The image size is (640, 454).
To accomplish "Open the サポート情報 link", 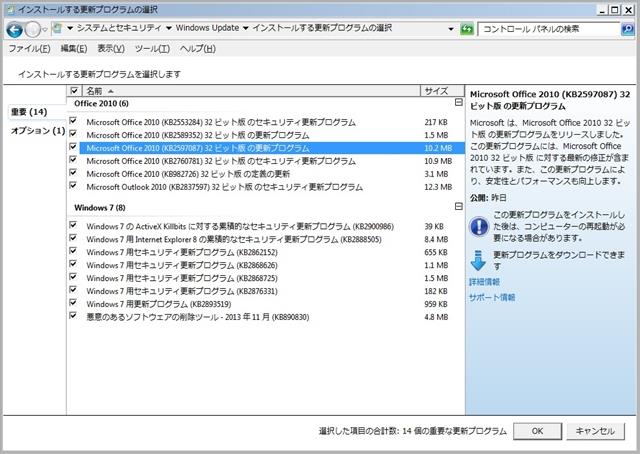I will [492, 297].
